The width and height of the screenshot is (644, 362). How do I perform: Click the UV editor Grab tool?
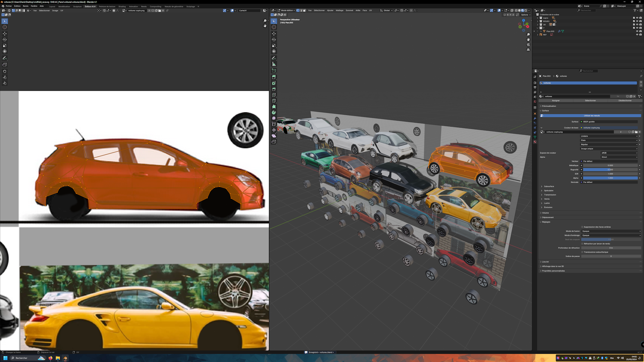coord(5,71)
